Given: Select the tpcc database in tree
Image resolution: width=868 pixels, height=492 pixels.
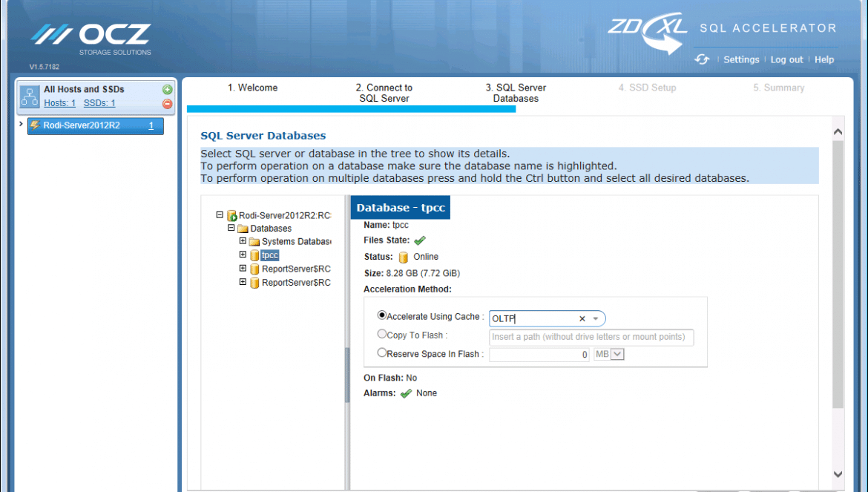Looking at the screenshot, I should 269,255.
